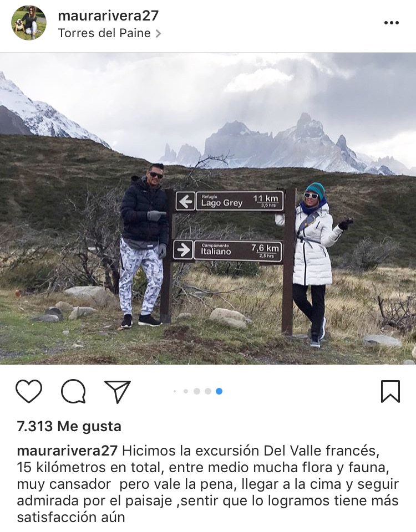Viewport: 416px width, 532px height.
Task: Open maurarivera27 profile picture
Action: click(x=29, y=23)
